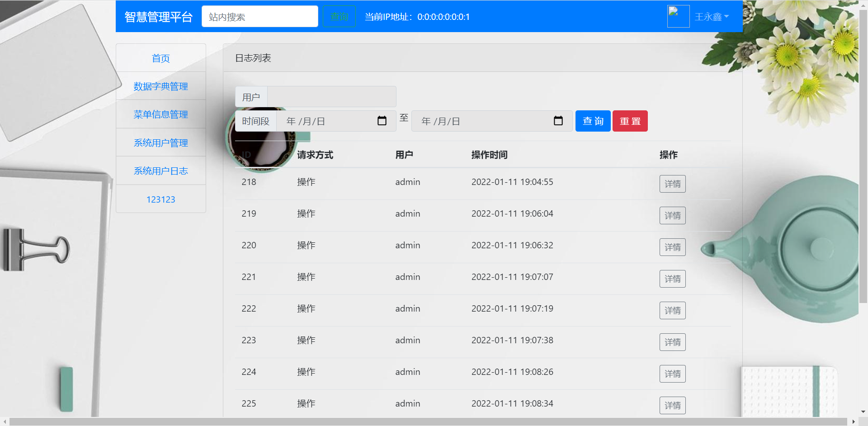Viewport: 868px width, 426px height.
Task: Go to 首页 in the sidebar
Action: (x=160, y=58)
